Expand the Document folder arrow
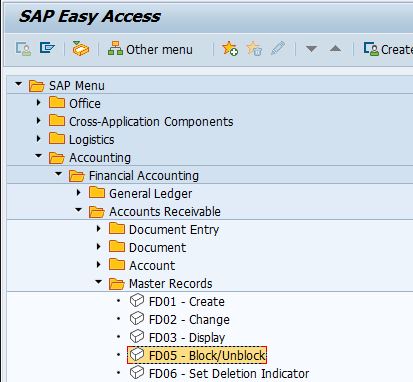413x382 pixels. (99, 247)
